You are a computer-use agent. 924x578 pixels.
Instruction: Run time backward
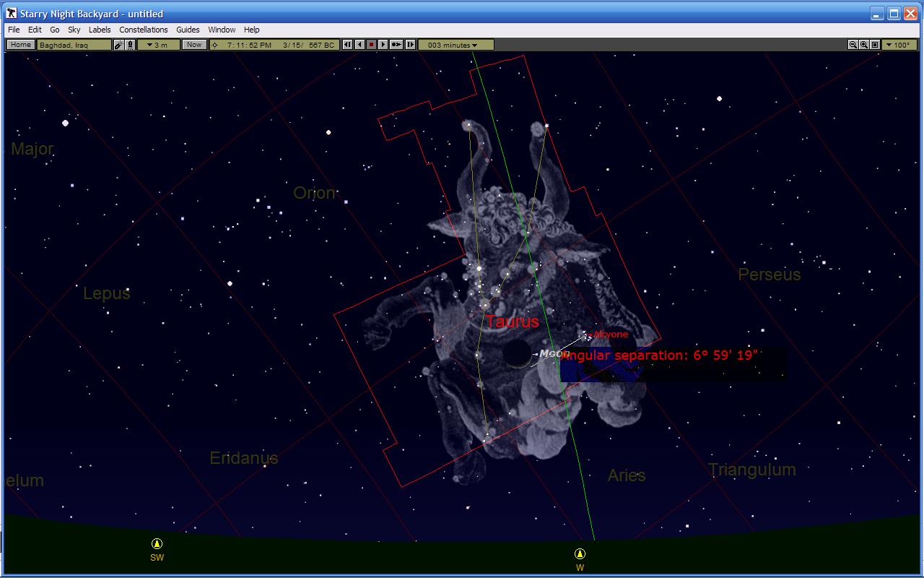[x=359, y=45]
